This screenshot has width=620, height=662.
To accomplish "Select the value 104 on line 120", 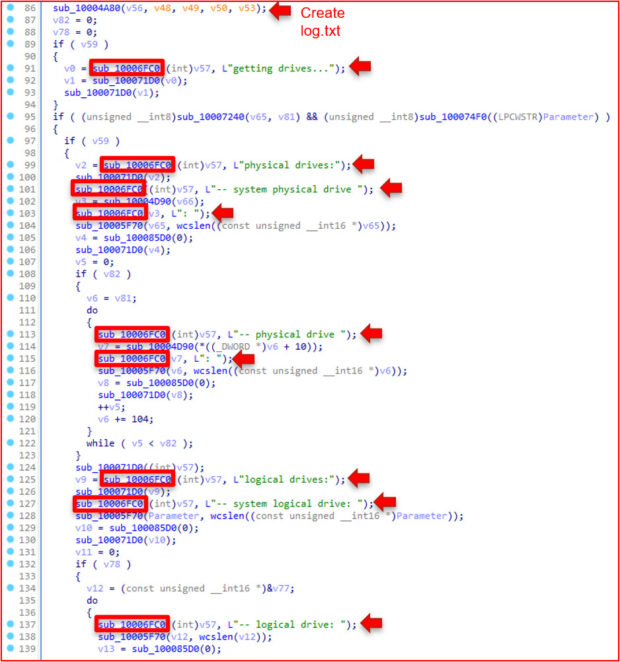I will pyautogui.click(x=140, y=419).
